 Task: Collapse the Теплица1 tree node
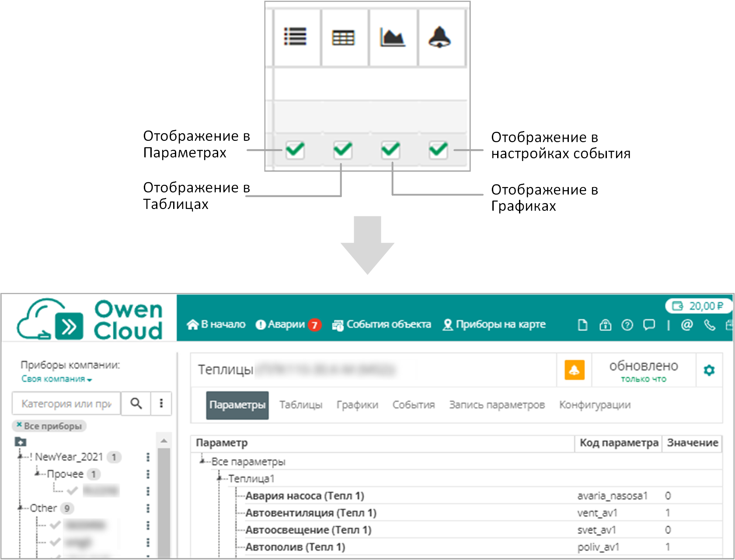point(219,478)
